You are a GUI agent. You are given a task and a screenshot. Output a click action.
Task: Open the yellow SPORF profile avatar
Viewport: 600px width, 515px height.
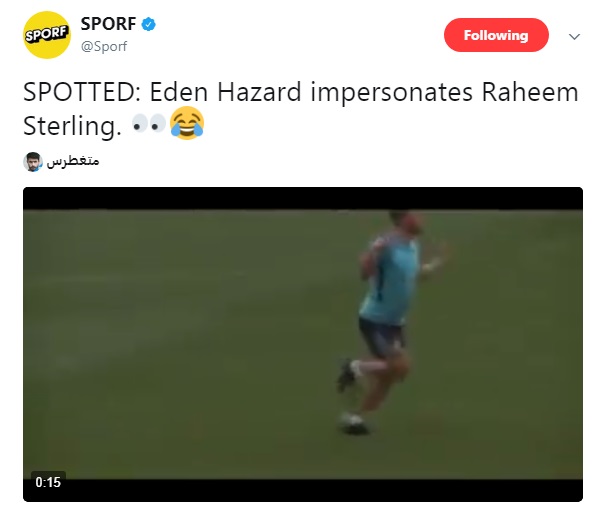click(47, 35)
